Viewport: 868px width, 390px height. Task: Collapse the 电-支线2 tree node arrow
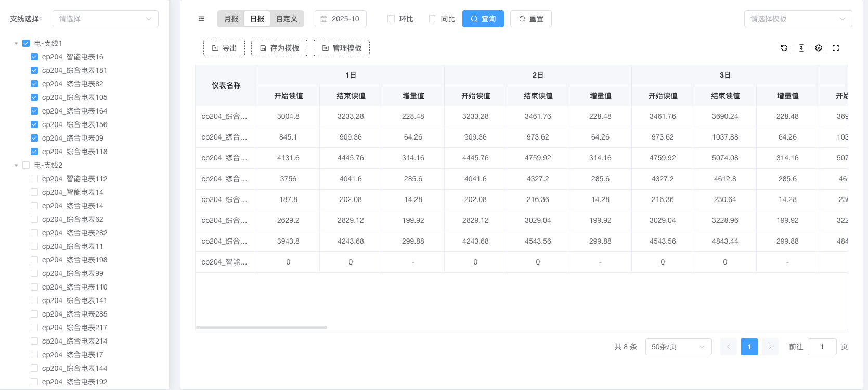pos(16,165)
